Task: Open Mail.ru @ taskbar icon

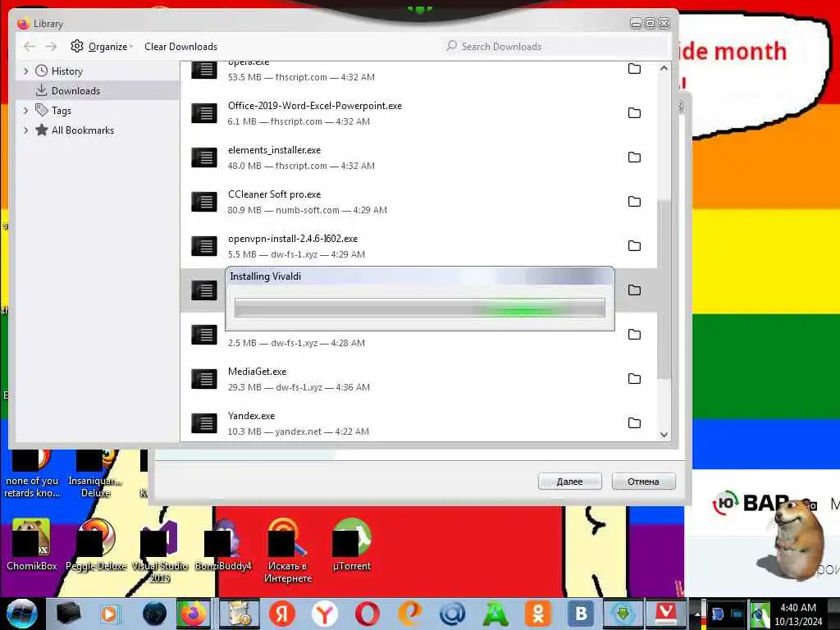Action: point(453,614)
